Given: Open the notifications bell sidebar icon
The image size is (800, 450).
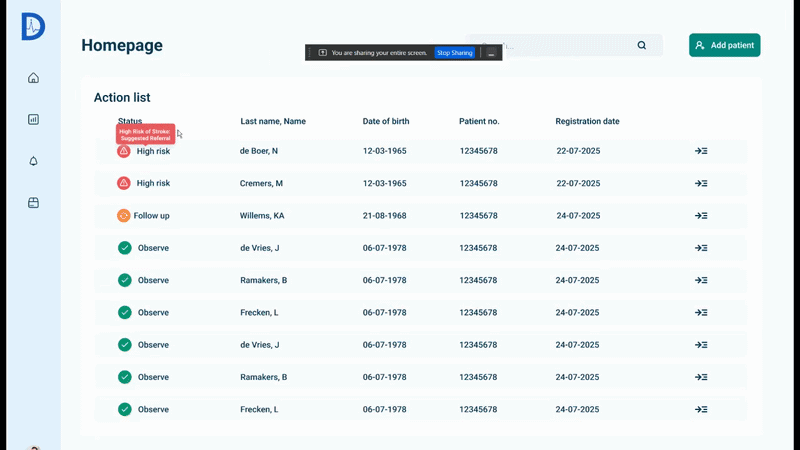Looking at the screenshot, I should tap(33, 161).
